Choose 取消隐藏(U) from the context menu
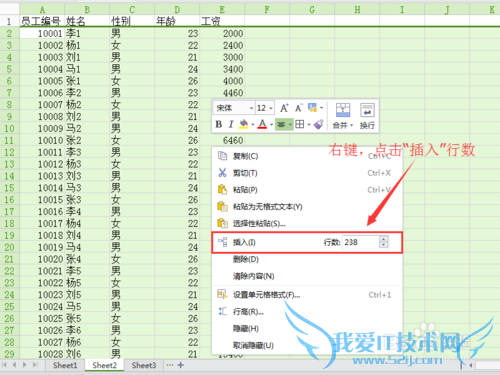 tap(307, 345)
